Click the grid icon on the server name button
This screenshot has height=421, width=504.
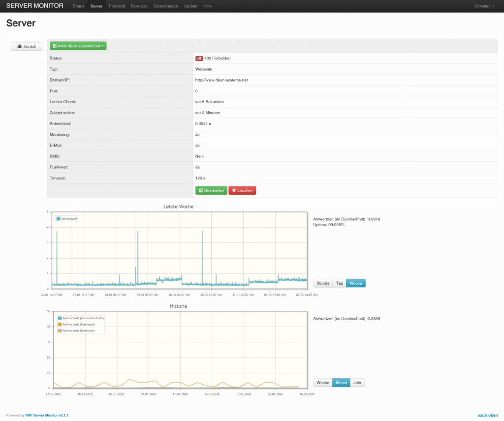point(55,46)
